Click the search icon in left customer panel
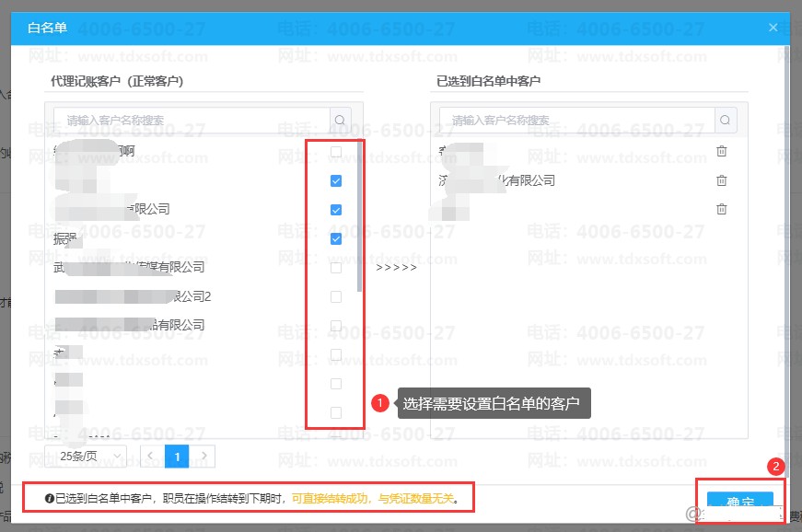802x532 pixels. (x=341, y=120)
